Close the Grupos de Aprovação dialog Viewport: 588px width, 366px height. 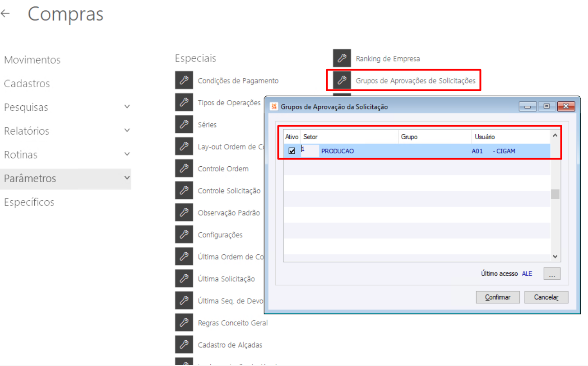tap(566, 107)
